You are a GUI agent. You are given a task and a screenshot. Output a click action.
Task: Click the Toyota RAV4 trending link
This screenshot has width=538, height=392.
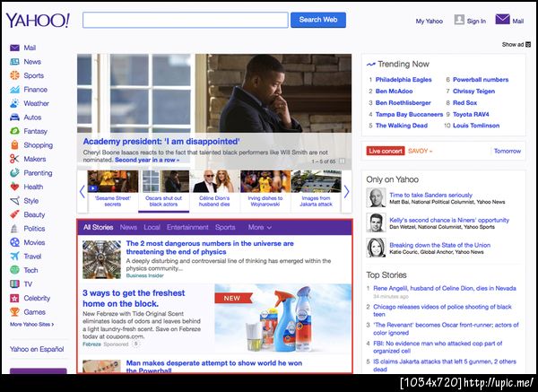click(471, 114)
